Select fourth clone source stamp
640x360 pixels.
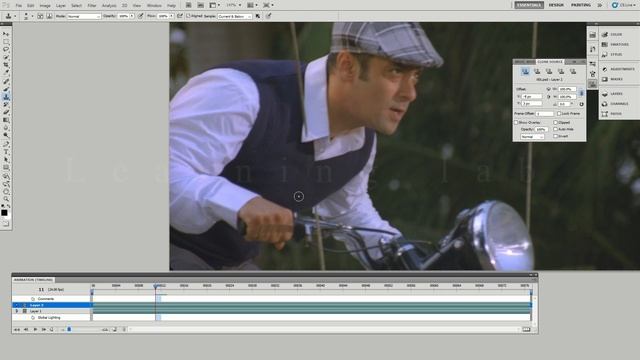[x=561, y=71]
